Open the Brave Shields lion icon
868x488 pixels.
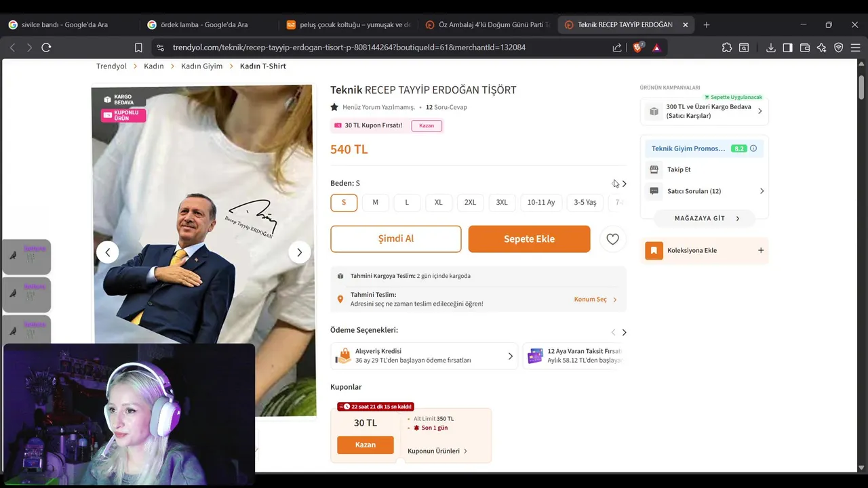(x=637, y=47)
